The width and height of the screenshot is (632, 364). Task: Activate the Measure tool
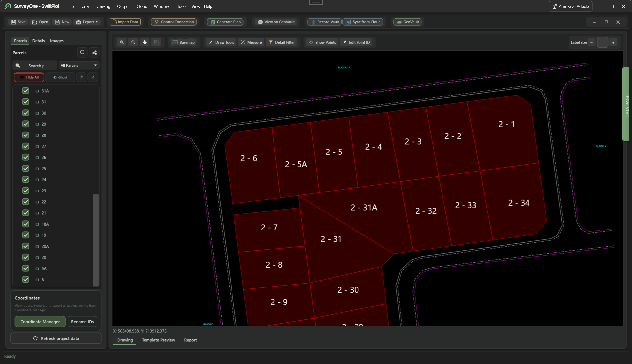(x=251, y=42)
